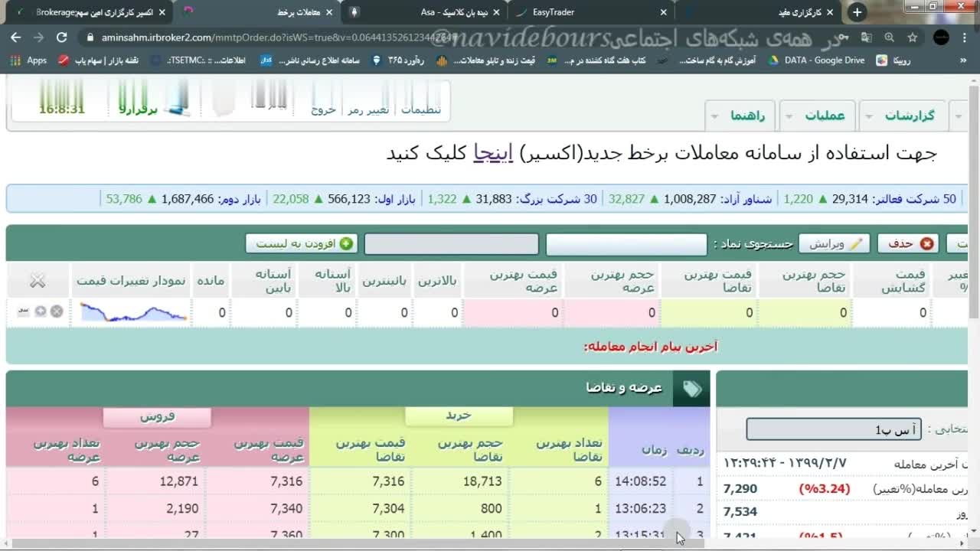Open the Apps bookmarks shortcut
The width and height of the screenshot is (980, 551).
coord(29,60)
